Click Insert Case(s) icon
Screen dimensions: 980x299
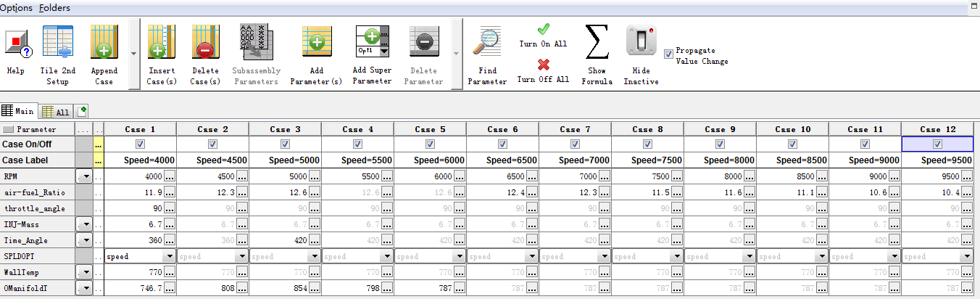[162, 43]
